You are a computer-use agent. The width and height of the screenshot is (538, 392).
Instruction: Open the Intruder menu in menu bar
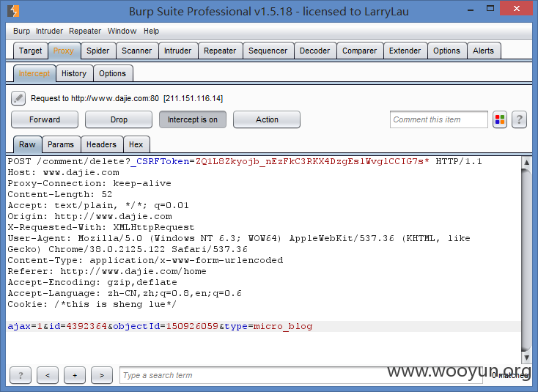pyautogui.click(x=49, y=31)
